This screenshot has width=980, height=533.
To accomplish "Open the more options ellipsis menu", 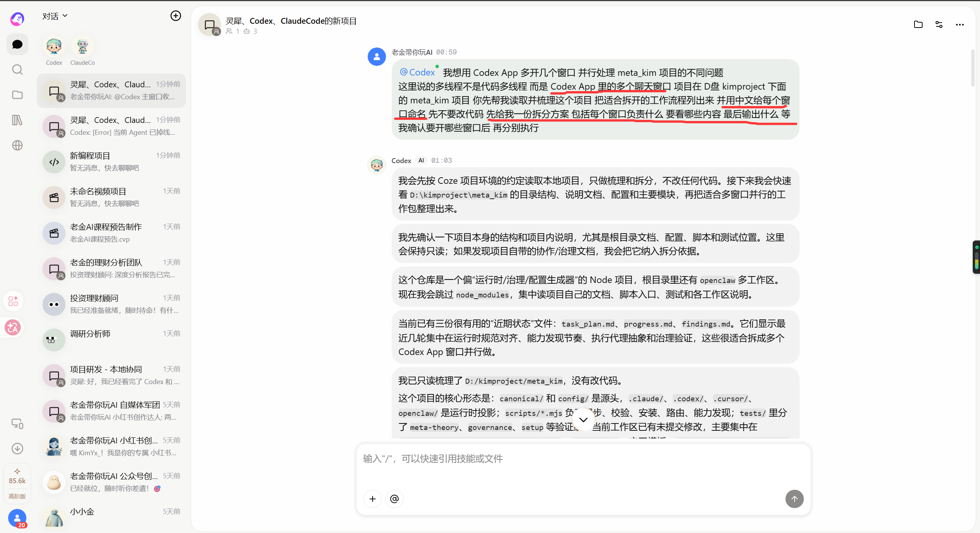I will (x=960, y=25).
